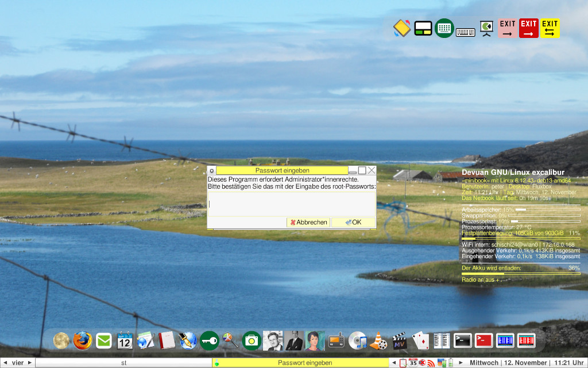Click the next workspace arrow beside vier
Viewport: 588px width, 368px height.
coord(30,363)
